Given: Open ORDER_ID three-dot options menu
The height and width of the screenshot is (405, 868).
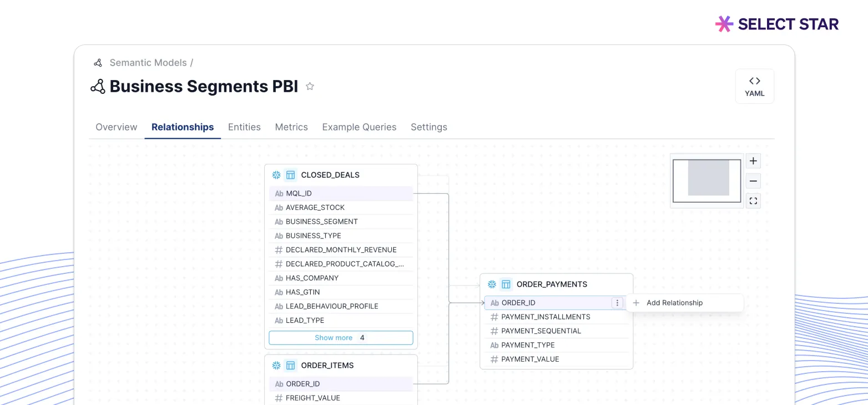Looking at the screenshot, I should tap(617, 303).
